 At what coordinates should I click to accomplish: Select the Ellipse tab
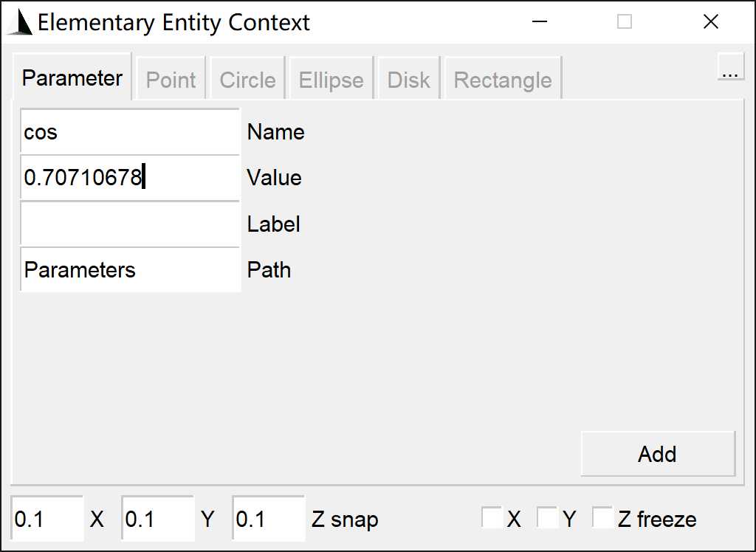coord(331,80)
